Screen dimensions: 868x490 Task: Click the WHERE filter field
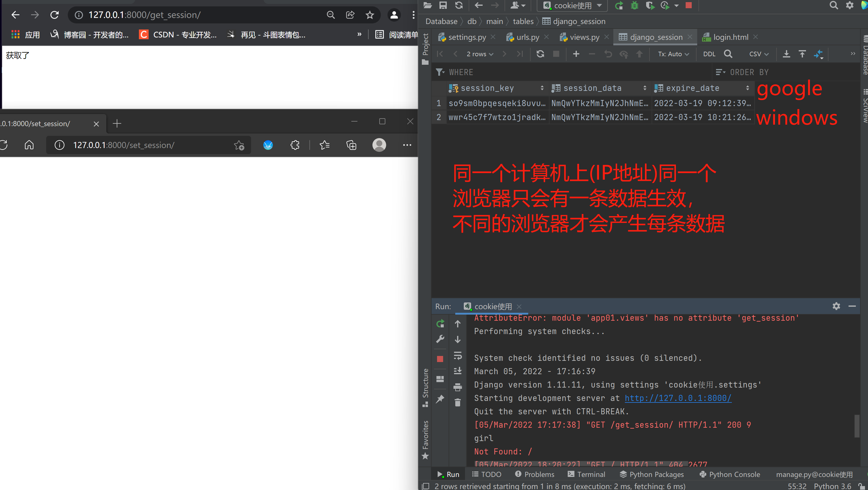[573, 72]
